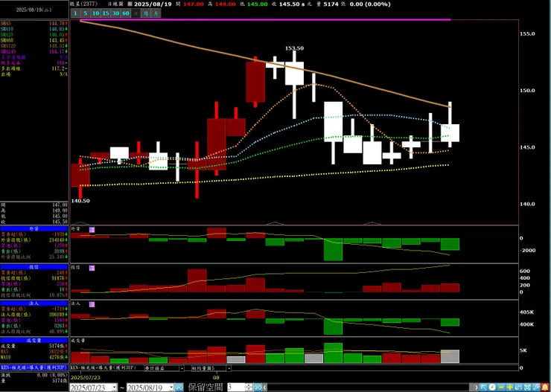Viewport: 551px width, 392px height.
Task: Toggle the purple icon in 投信 panel
Action: click(92, 268)
